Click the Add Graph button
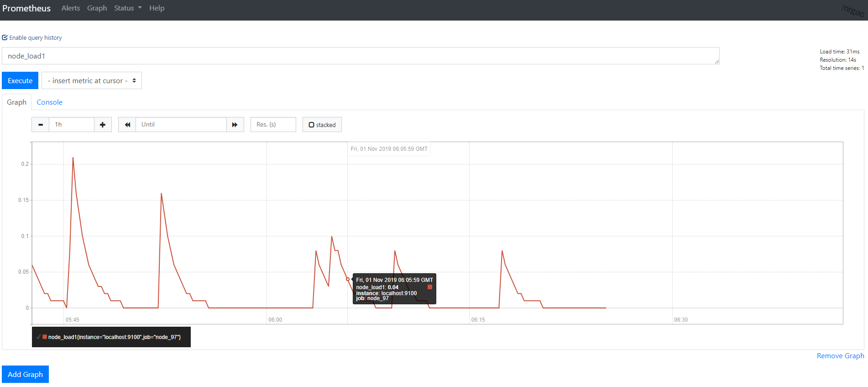Image resolution: width=868 pixels, height=387 pixels. [x=25, y=374]
